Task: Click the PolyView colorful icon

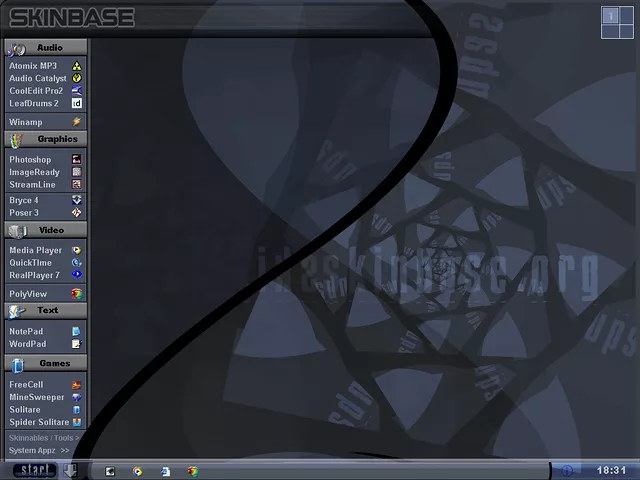Action: (x=77, y=293)
